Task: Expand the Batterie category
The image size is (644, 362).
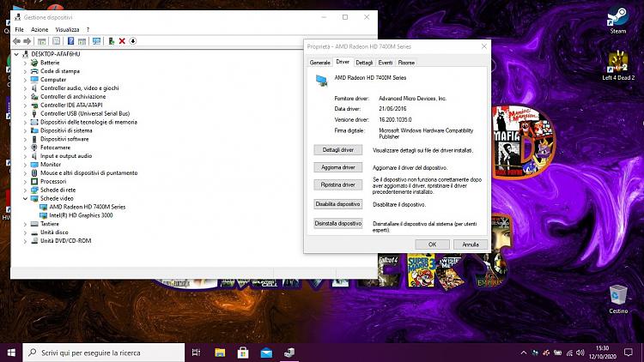Action: point(25,63)
